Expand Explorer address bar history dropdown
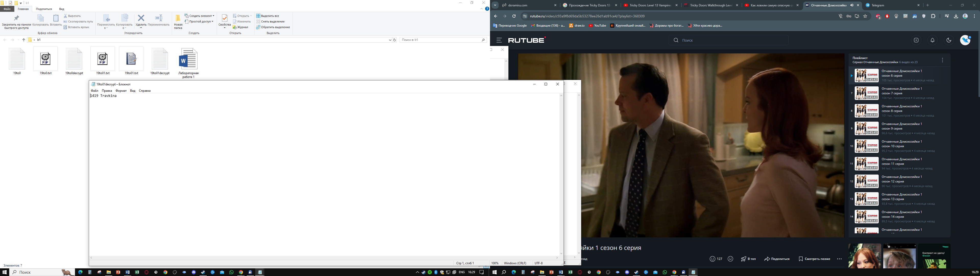 390,40
